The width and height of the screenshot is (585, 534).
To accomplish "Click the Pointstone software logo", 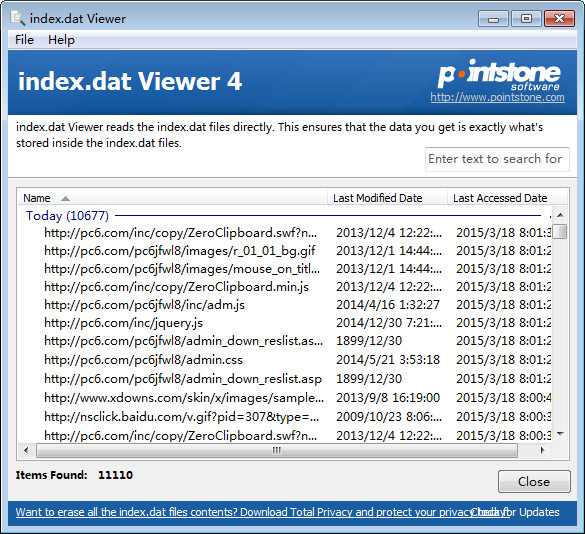I will 499,75.
